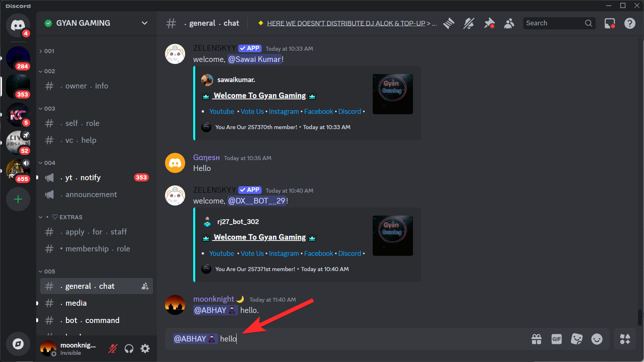Click the @DX__BOT__29 mention

click(x=257, y=201)
